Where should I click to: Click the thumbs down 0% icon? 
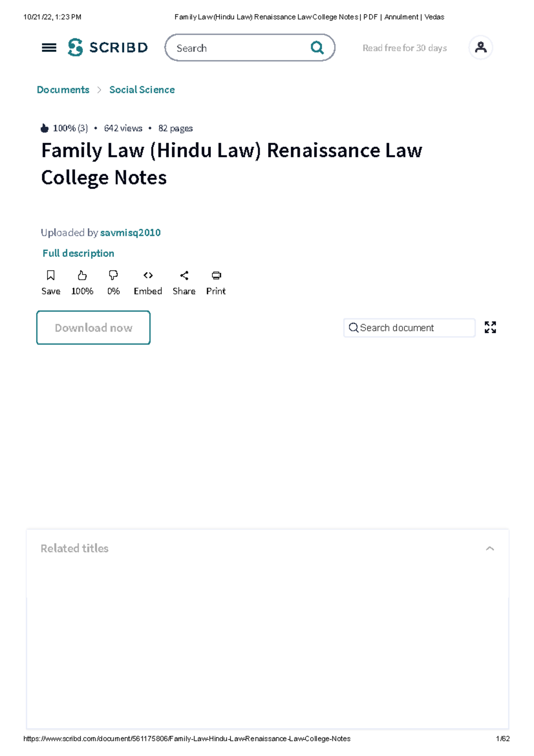113,276
